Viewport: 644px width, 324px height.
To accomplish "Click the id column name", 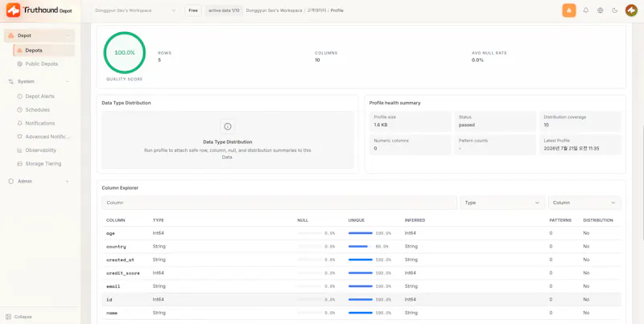I will [x=109, y=300].
